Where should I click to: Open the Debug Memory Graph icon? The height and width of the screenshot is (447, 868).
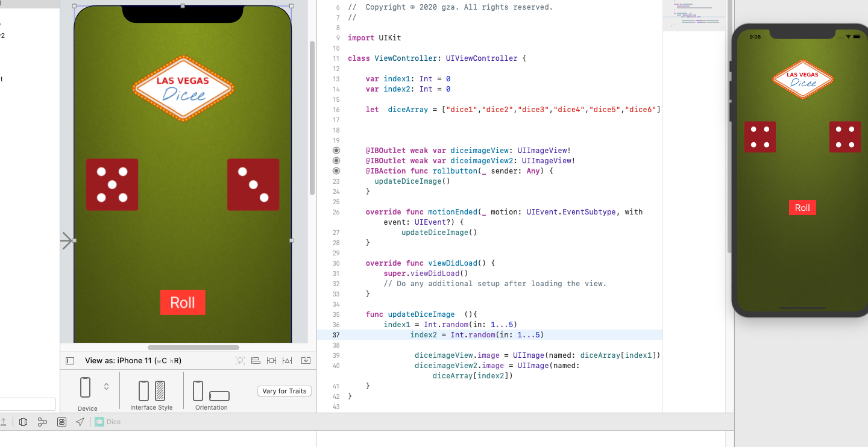pyautogui.click(x=42, y=422)
